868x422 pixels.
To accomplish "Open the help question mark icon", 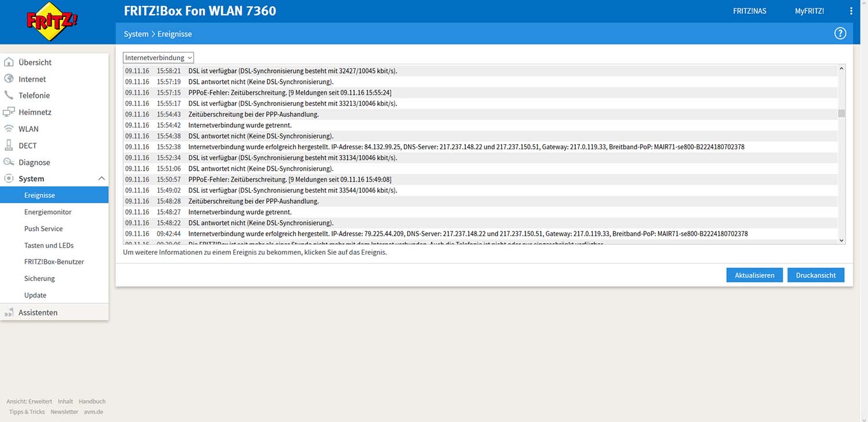I will [840, 34].
